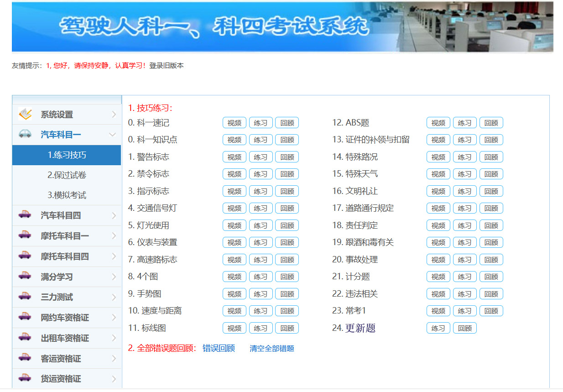Start 练习 for 15. 特殊天气
Viewport: 563px width, 392px height.
(464, 174)
